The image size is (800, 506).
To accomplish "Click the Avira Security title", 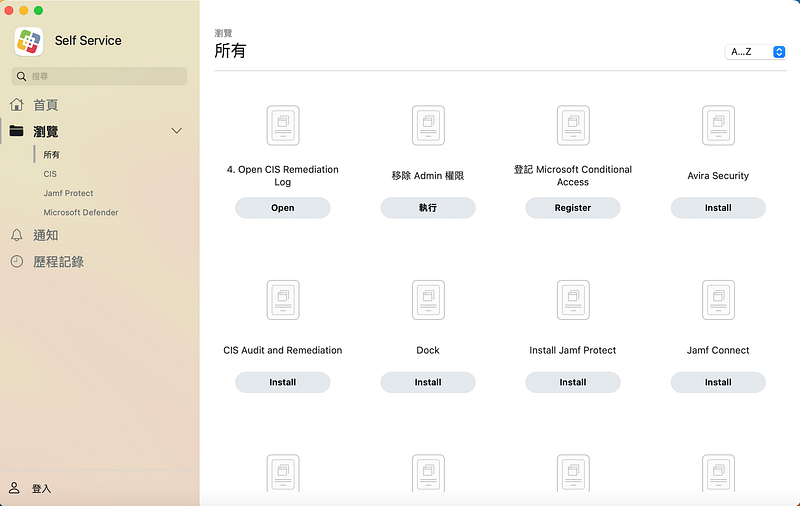I will [x=718, y=175].
